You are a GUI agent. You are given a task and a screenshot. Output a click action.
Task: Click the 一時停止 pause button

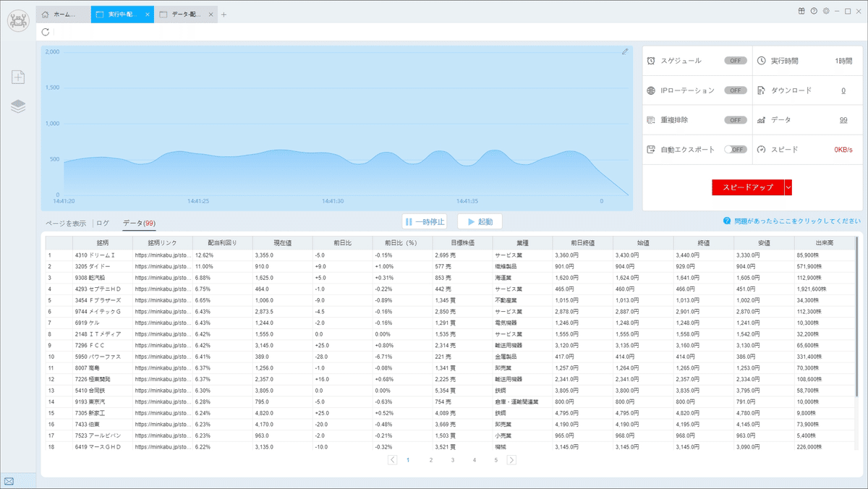tap(425, 222)
